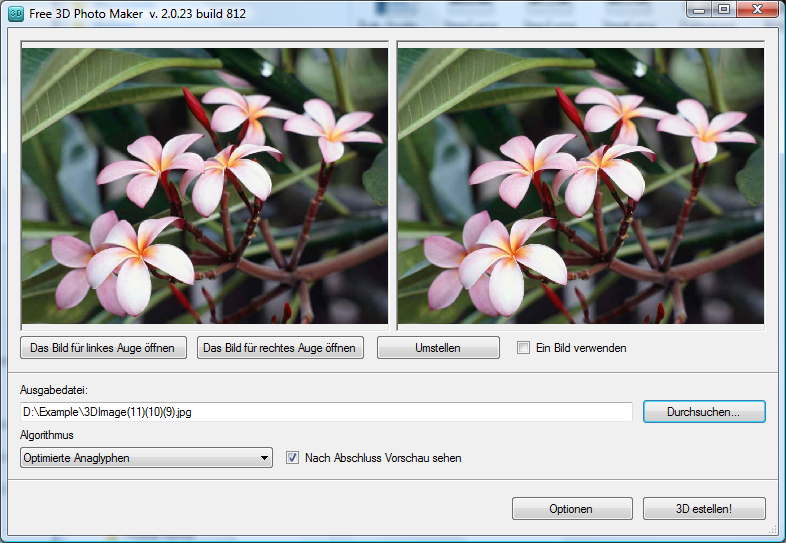
Task: Click the Ausgabedatei path input field
Action: [x=326, y=412]
